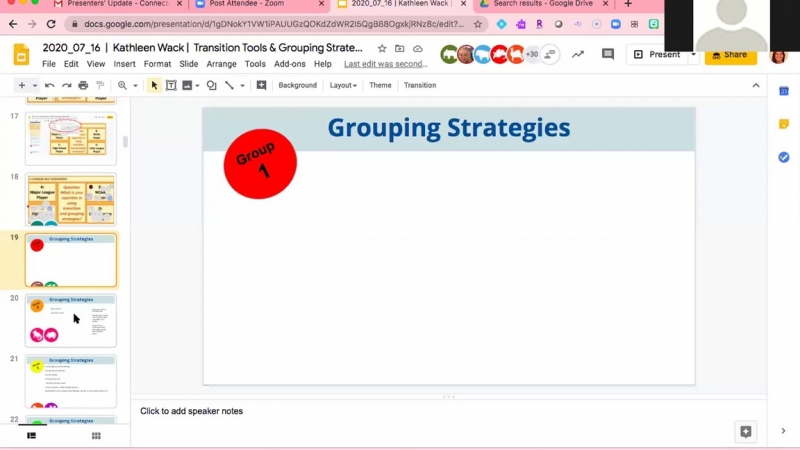Open the Arrange menu
The height and width of the screenshot is (450, 800).
point(221,64)
